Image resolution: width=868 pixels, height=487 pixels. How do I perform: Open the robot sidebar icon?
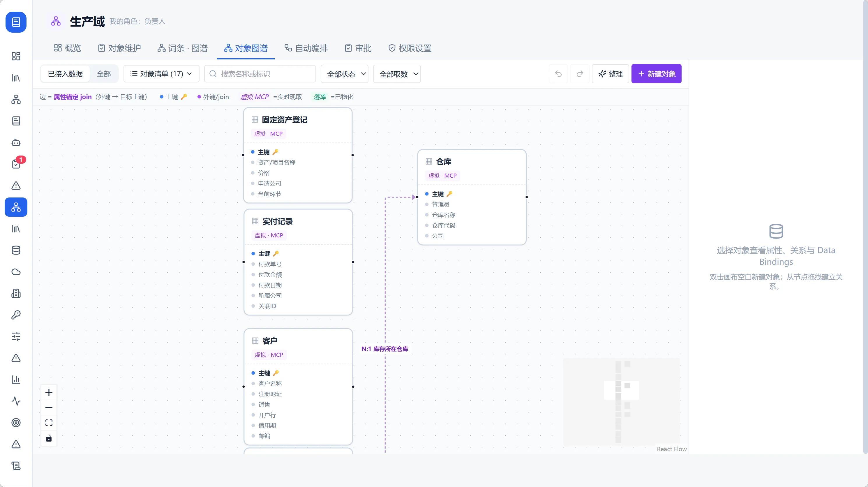click(16, 142)
